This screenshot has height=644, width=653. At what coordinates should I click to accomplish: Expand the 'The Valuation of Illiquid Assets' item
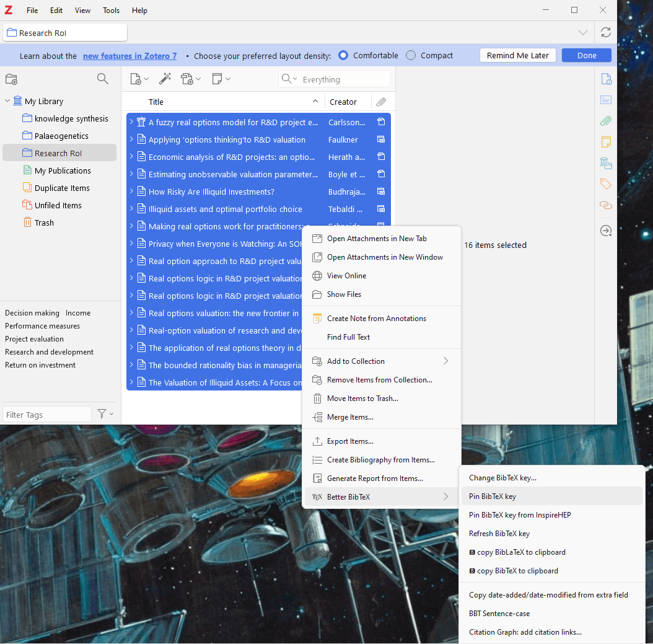[x=131, y=382]
